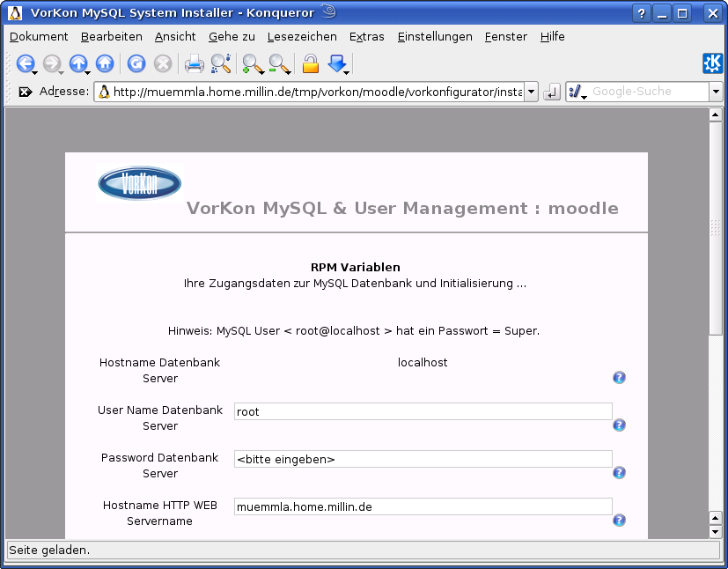The width and height of the screenshot is (728, 569).
Task: Expand the Google-Suche dropdown arrow
Action: tap(716, 92)
